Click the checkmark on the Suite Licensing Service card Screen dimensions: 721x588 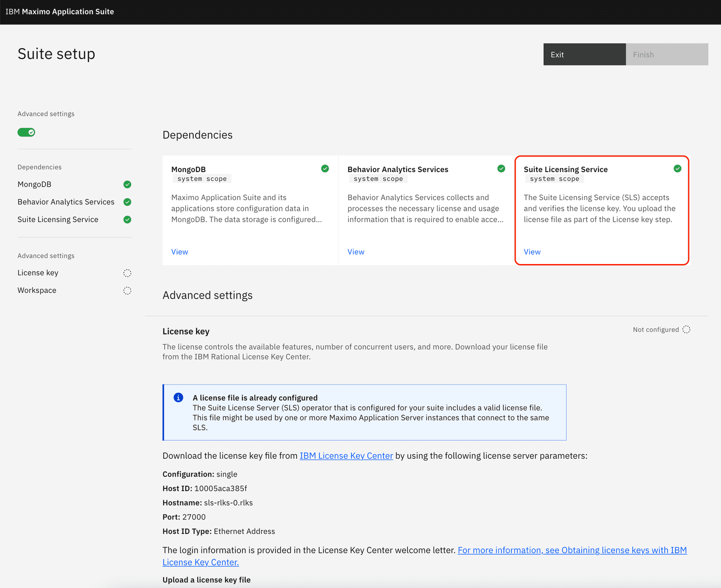(x=677, y=169)
